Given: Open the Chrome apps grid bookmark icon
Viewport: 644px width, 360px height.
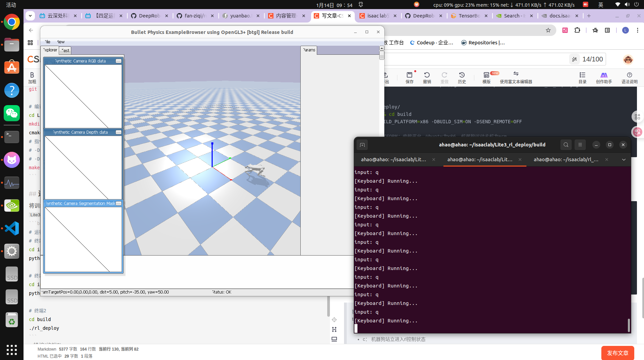Looking at the screenshot, I should (30, 43).
